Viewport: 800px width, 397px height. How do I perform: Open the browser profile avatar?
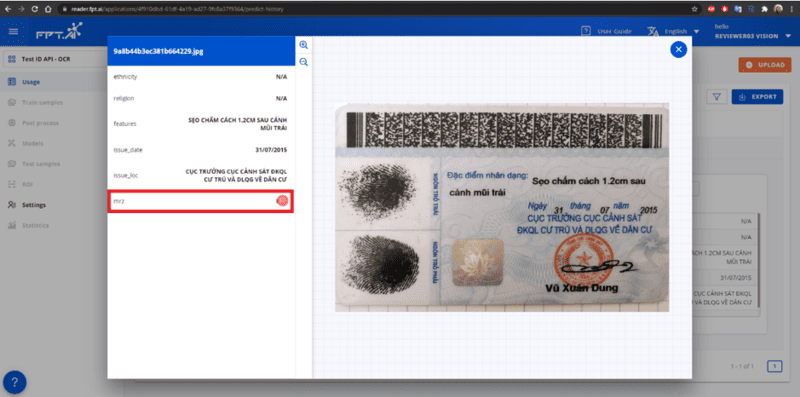point(778,9)
